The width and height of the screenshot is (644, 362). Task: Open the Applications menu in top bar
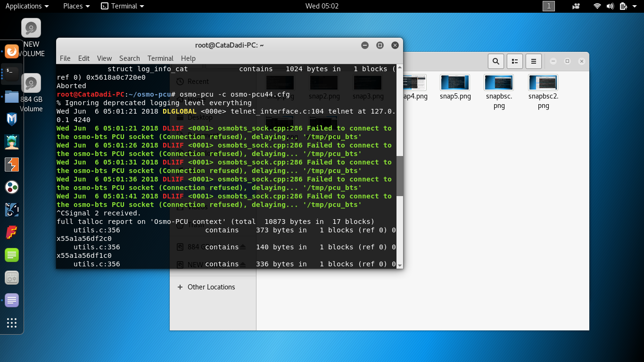pyautogui.click(x=27, y=6)
